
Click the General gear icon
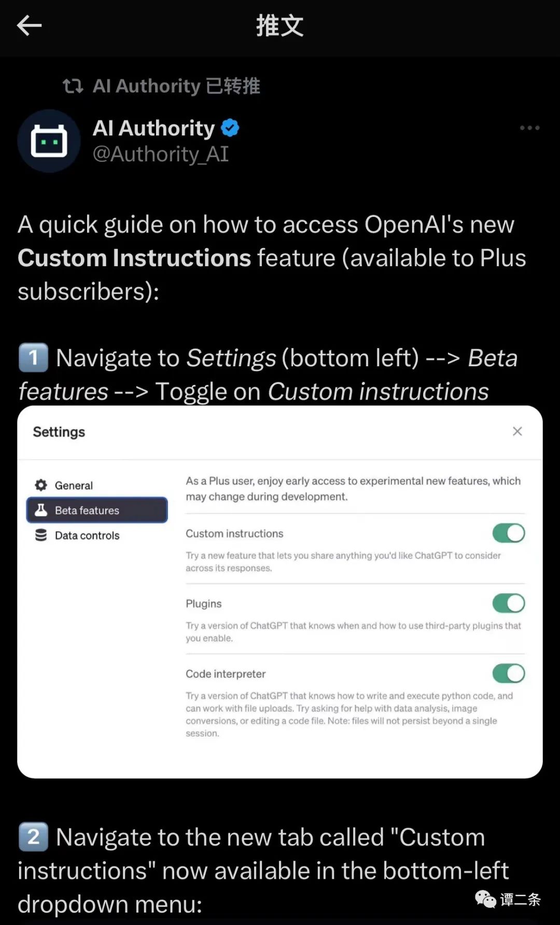[41, 485]
